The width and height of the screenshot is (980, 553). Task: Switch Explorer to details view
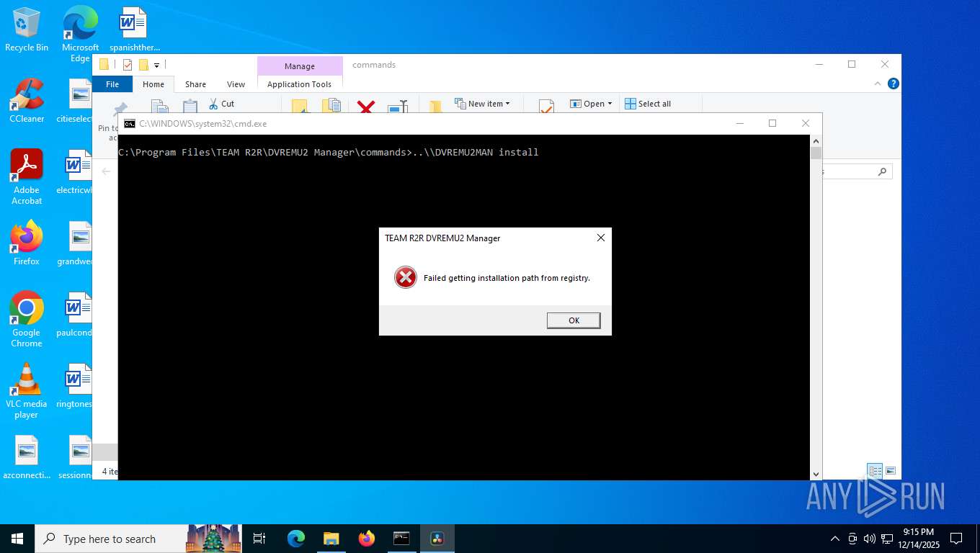[875, 472]
